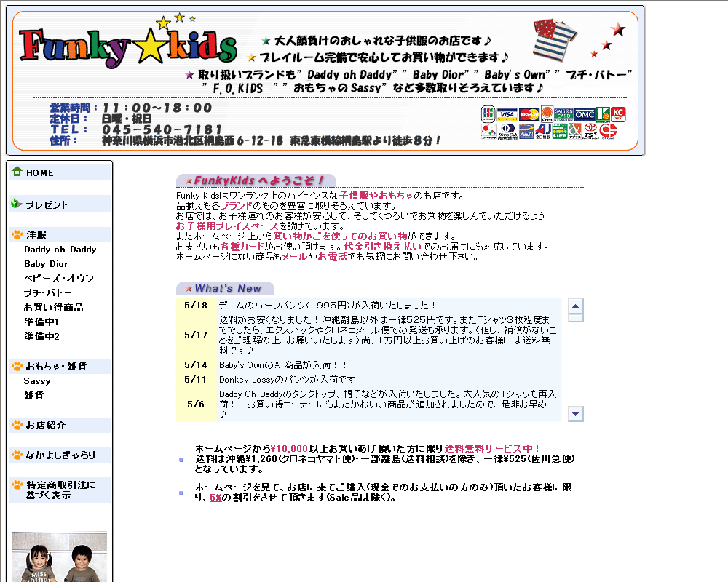
Task: Click the 5% discount link
Action: 216,498
